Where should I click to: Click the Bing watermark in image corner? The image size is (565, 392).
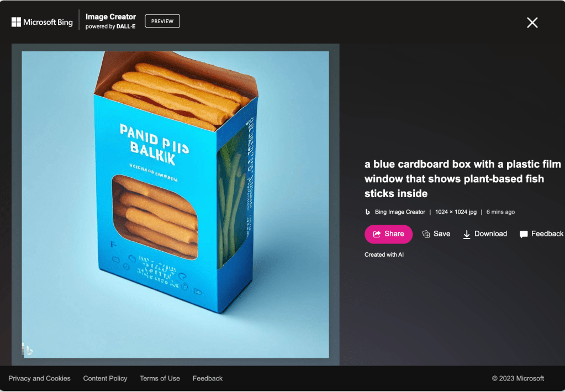[x=28, y=349]
